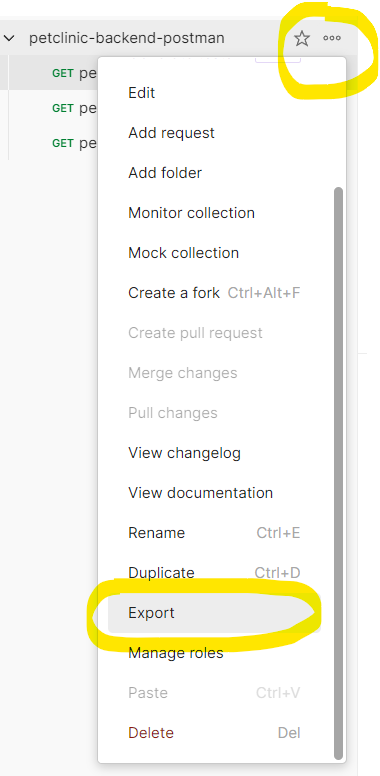Image resolution: width=380 pixels, height=776 pixels.
Task: Open the first GET request in collection
Action: 74,73
